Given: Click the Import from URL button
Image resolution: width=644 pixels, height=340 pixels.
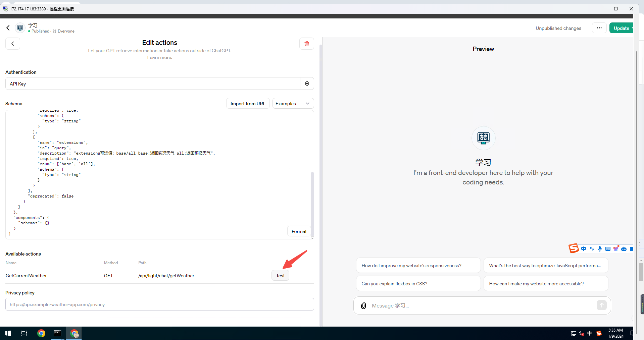Looking at the screenshot, I should pos(248,104).
